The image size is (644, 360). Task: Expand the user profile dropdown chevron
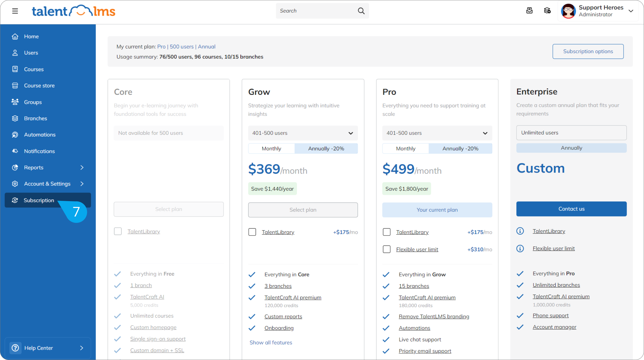point(631,11)
